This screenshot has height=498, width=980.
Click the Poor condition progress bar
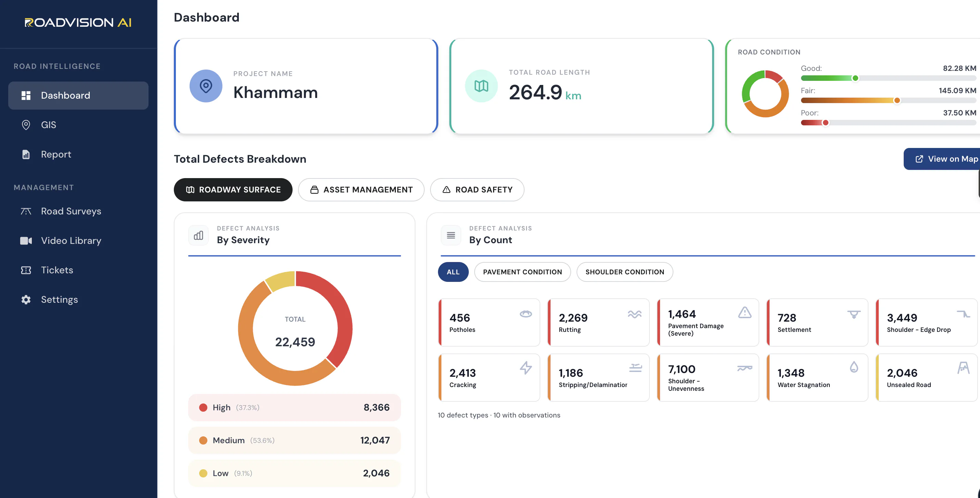(x=888, y=123)
